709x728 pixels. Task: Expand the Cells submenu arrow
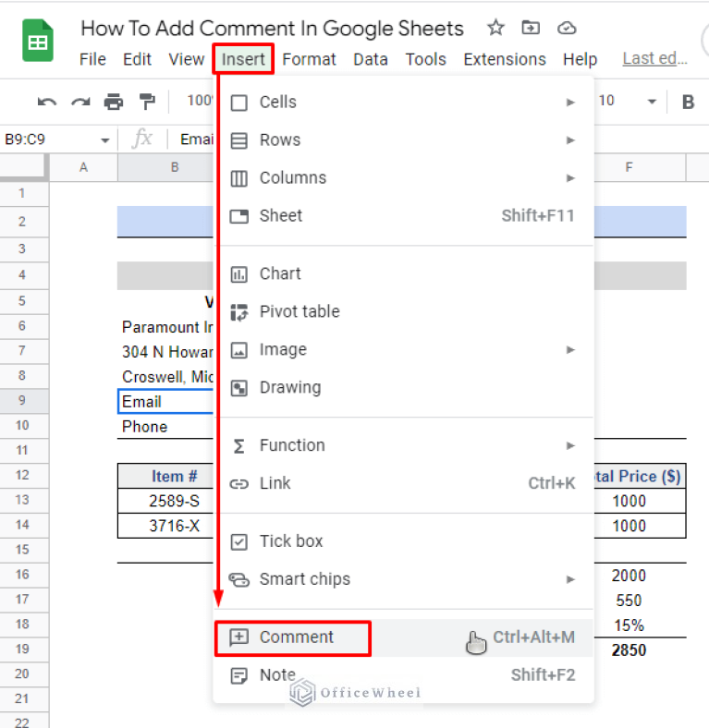[x=570, y=103]
